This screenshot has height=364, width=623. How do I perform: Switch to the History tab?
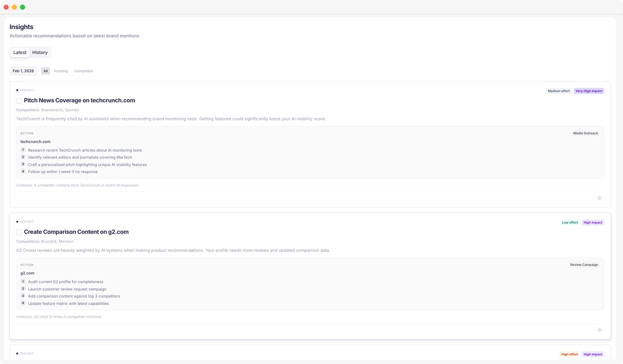point(39,52)
